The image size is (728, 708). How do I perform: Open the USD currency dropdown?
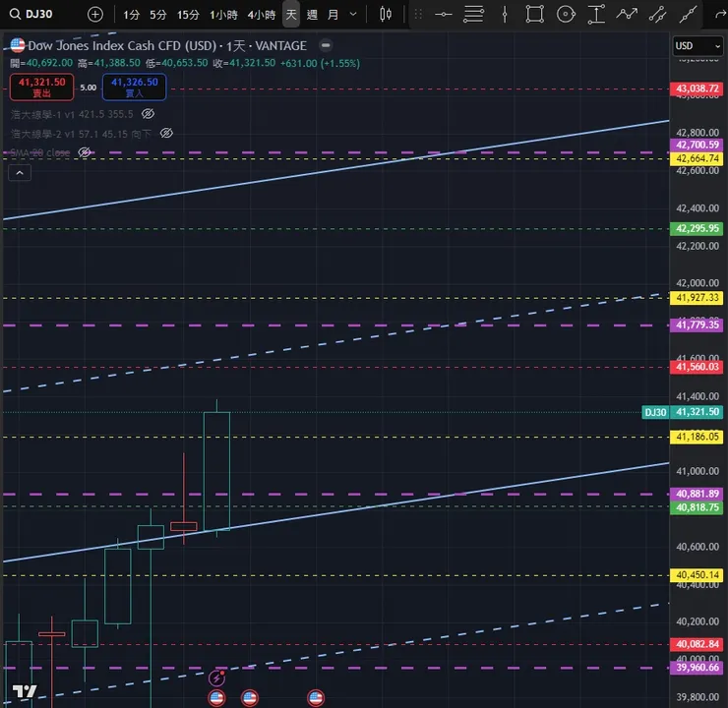coord(698,46)
